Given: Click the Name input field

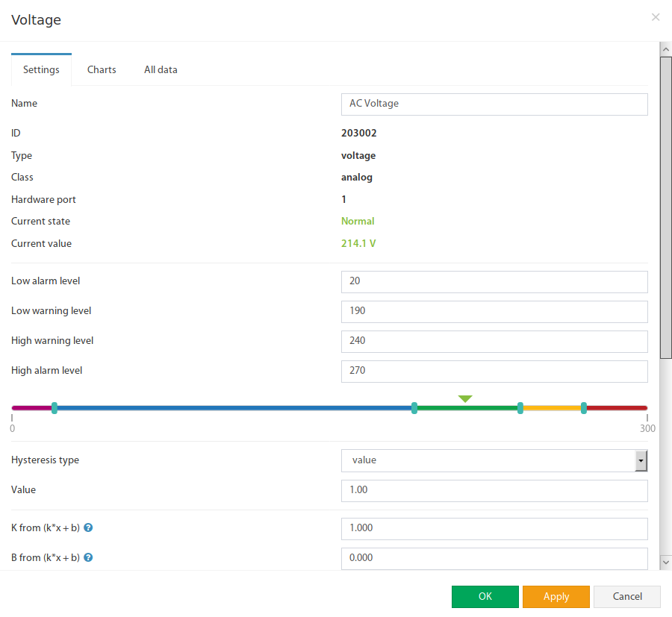Looking at the screenshot, I should coord(494,104).
